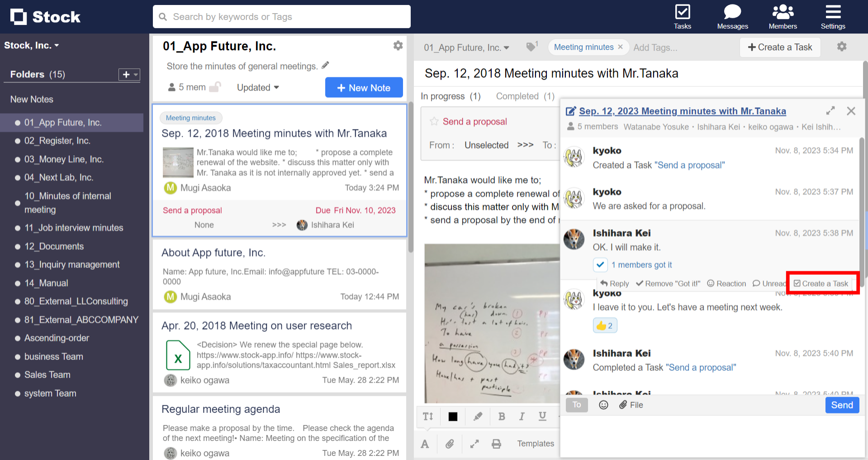Open the Templates link
This screenshot has height=460, width=868.
click(535, 444)
